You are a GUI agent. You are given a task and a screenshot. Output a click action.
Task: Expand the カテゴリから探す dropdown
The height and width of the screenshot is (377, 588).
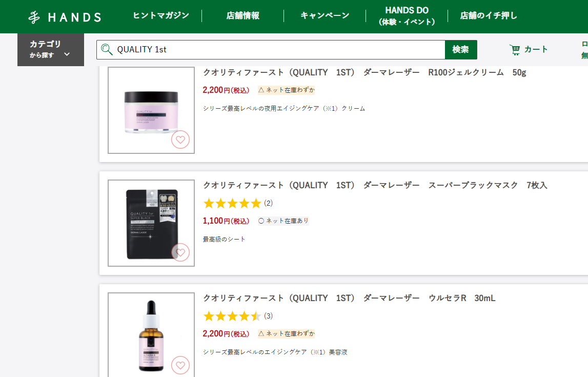50,49
